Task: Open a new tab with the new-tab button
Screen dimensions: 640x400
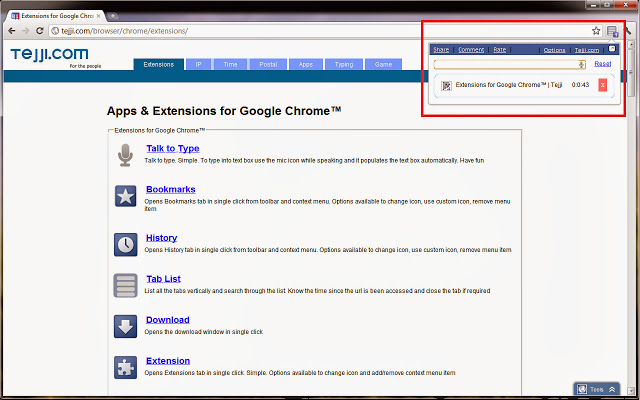Action: click(113, 16)
